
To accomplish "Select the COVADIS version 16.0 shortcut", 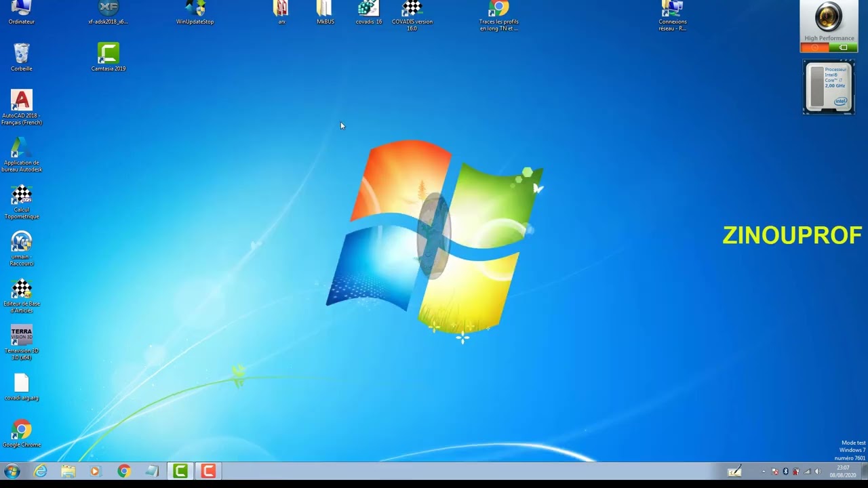I will point(412,16).
